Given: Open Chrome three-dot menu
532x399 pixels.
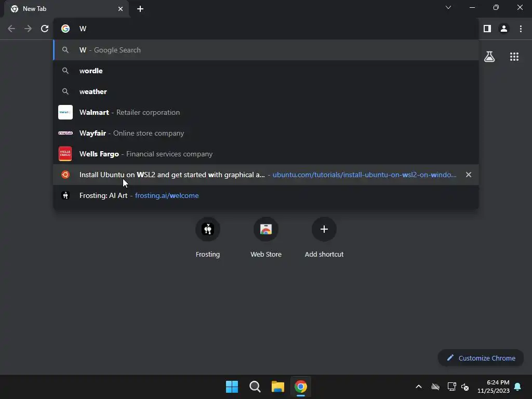Looking at the screenshot, I should [x=521, y=29].
